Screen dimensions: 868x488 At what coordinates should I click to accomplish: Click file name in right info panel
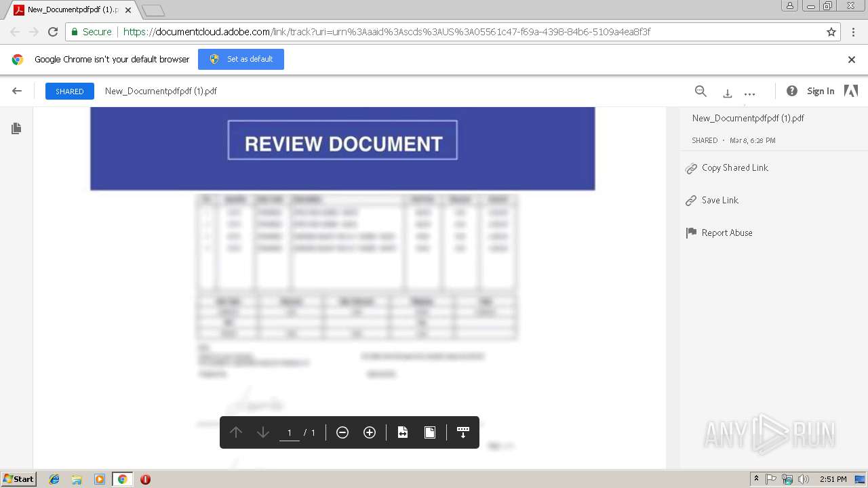748,118
